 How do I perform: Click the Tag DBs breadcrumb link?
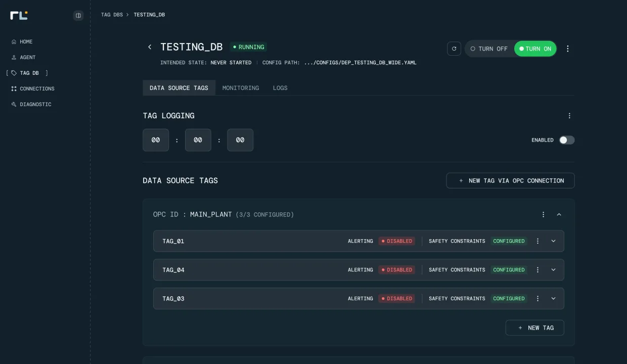click(x=112, y=15)
